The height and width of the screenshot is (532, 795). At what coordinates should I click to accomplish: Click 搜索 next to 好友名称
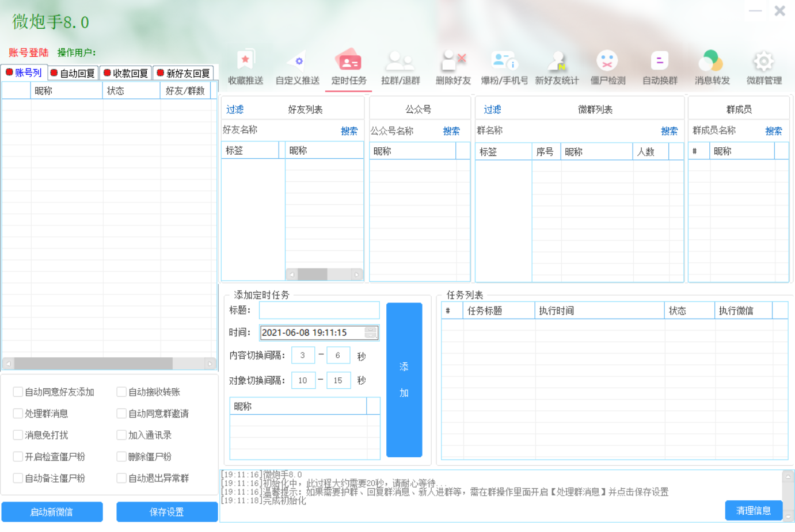point(349,131)
